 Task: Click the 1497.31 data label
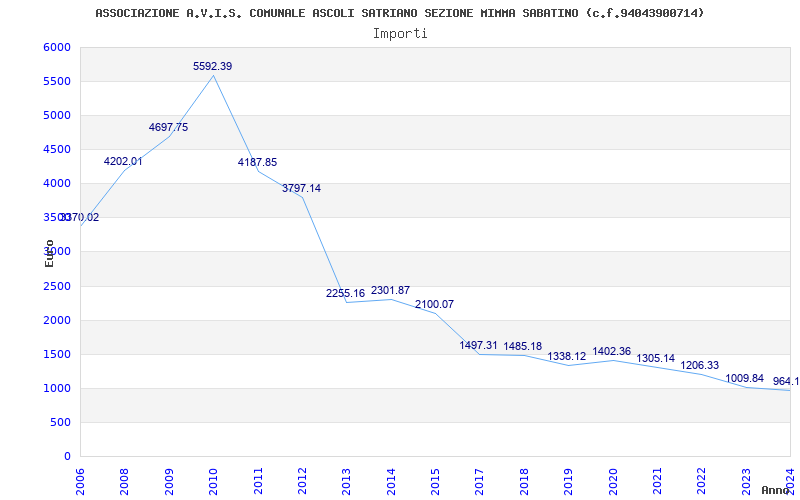pos(478,345)
